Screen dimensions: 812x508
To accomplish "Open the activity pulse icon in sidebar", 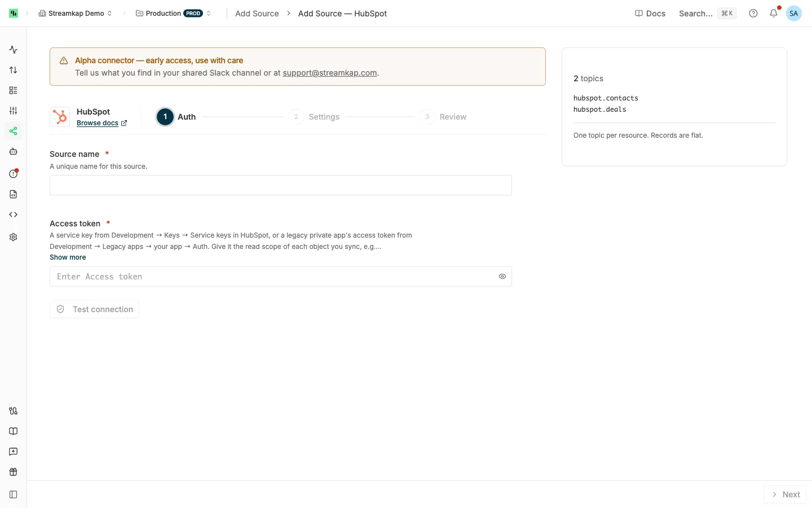I will 14,50.
